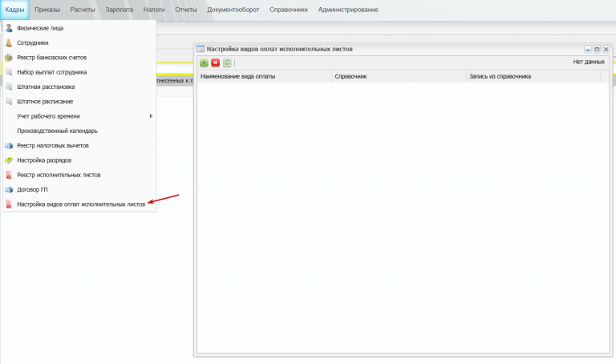Open the Администрирование menu
This screenshot has width=616, height=364.
coord(348,10)
